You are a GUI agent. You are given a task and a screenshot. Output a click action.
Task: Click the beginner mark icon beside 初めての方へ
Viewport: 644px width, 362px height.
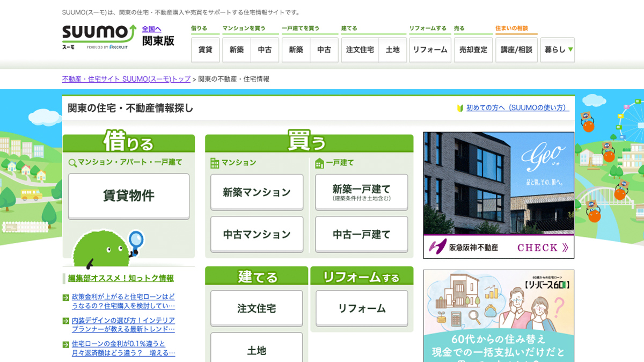[x=460, y=108]
